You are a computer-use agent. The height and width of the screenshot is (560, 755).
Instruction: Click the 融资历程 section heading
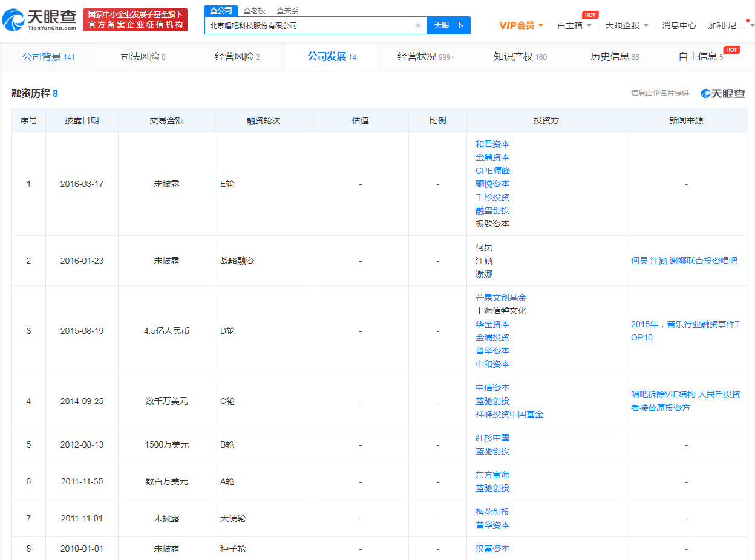tap(34, 93)
